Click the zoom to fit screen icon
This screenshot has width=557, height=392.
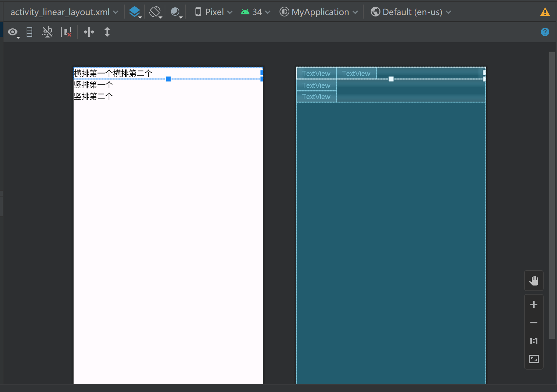tap(534, 359)
